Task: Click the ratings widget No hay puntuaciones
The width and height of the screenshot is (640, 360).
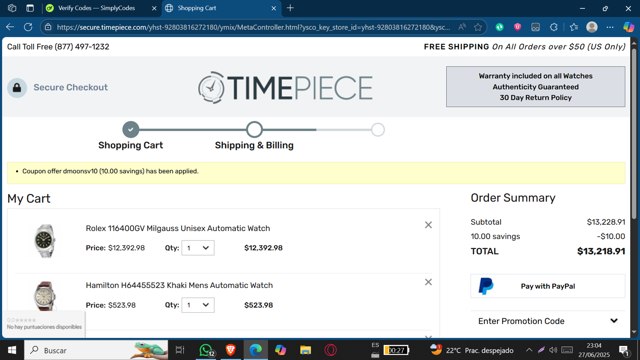Action: 44,324
